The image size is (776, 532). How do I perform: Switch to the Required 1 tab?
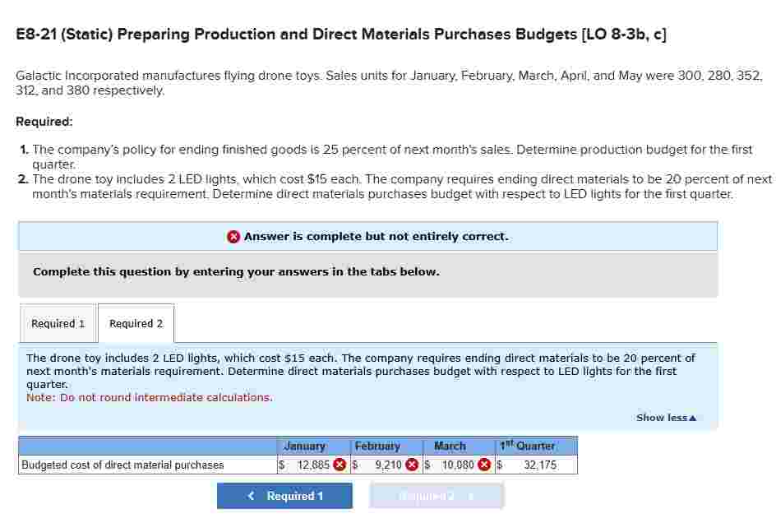[x=58, y=322]
